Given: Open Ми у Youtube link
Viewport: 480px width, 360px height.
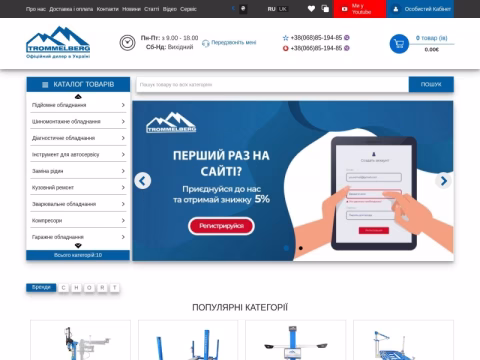Looking at the screenshot, I should (x=361, y=9).
